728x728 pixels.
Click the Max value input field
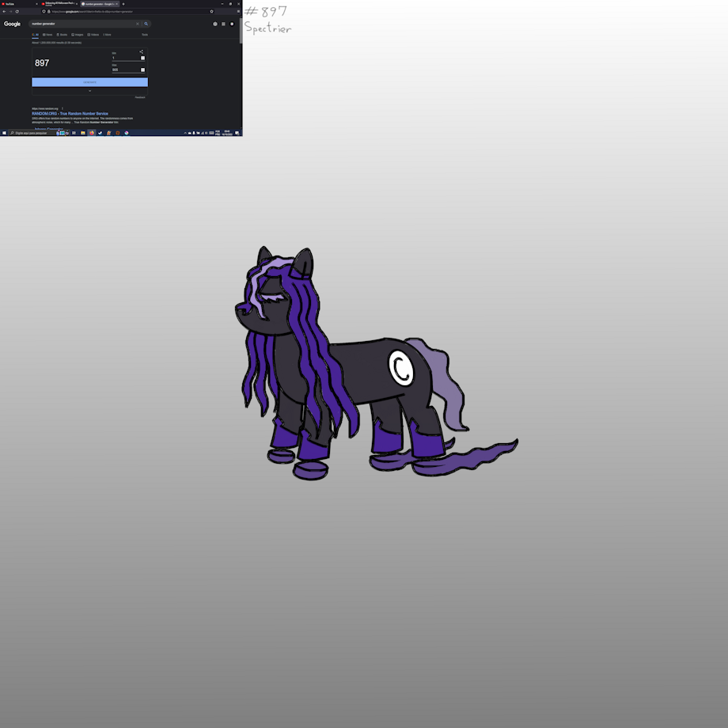tap(128, 70)
